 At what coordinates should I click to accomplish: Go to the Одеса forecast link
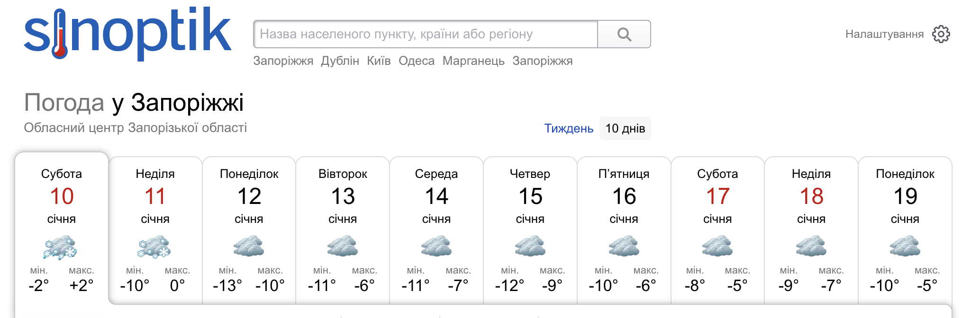pyautogui.click(x=417, y=61)
